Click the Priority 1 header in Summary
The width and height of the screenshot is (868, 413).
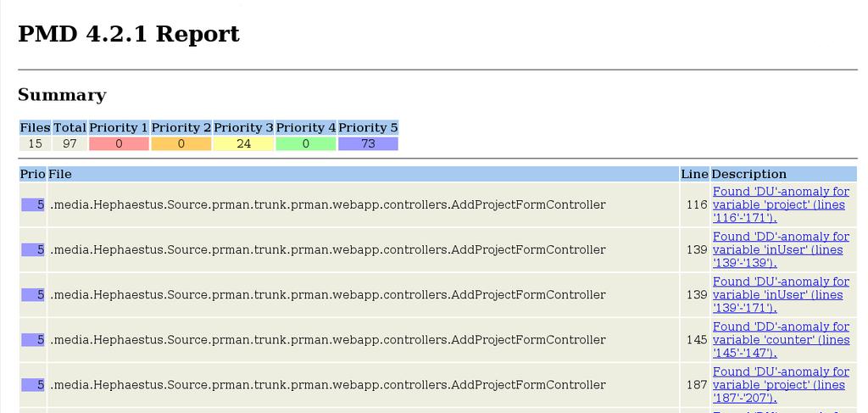click(x=119, y=128)
